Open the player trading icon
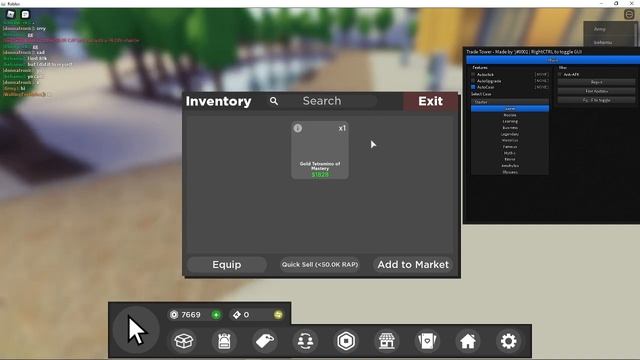 (305, 341)
